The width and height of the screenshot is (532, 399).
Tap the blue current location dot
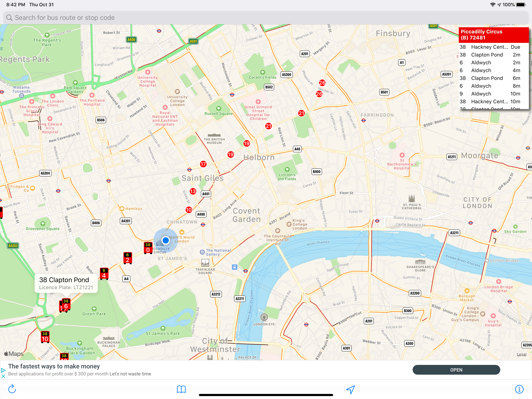pyautogui.click(x=166, y=240)
